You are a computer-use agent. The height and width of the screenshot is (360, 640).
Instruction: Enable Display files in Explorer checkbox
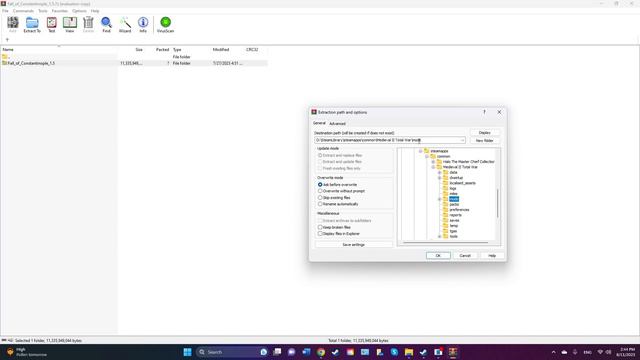pos(320,233)
